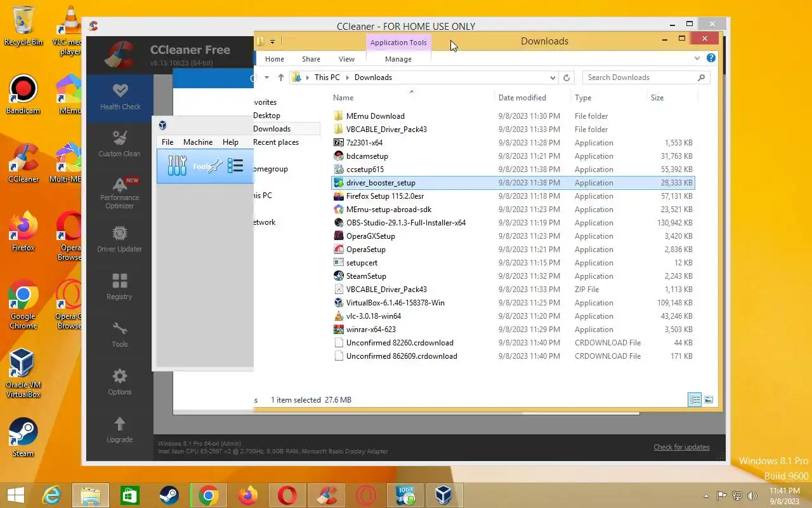Viewport: 812px width, 508px height.
Task: Open quick access toolbar customize dropdown
Action: tap(272, 41)
